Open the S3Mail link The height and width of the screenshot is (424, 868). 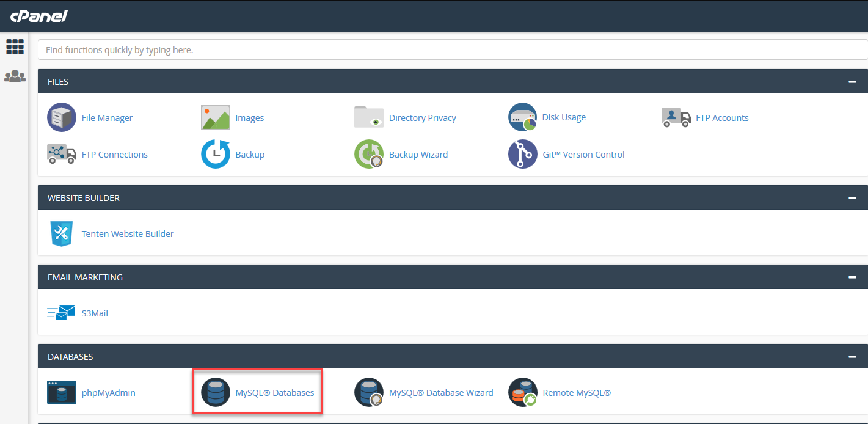coord(95,313)
